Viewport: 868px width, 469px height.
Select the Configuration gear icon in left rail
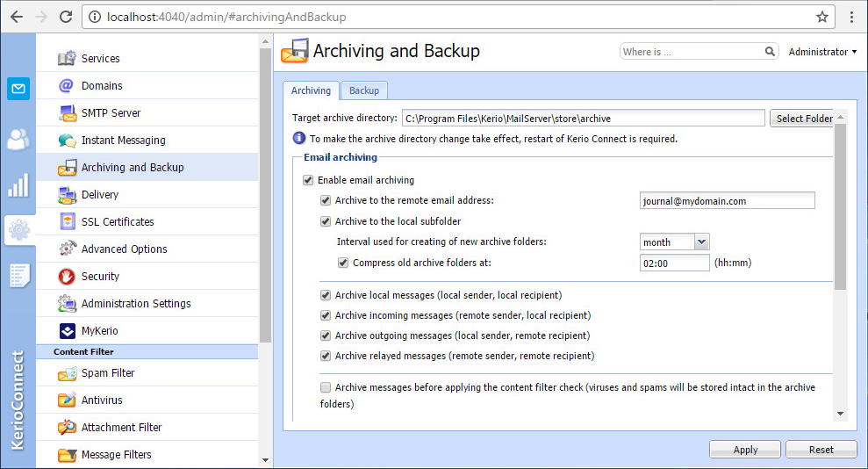[x=18, y=230]
